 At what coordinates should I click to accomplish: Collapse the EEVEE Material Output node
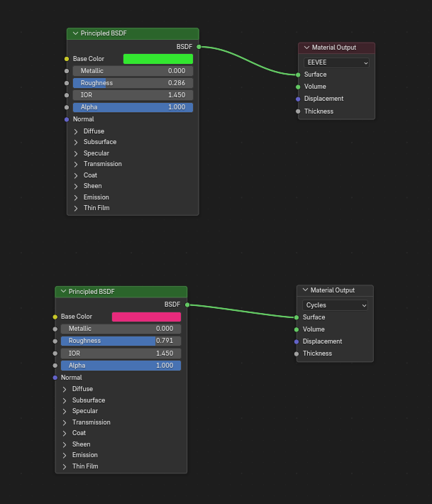(306, 48)
